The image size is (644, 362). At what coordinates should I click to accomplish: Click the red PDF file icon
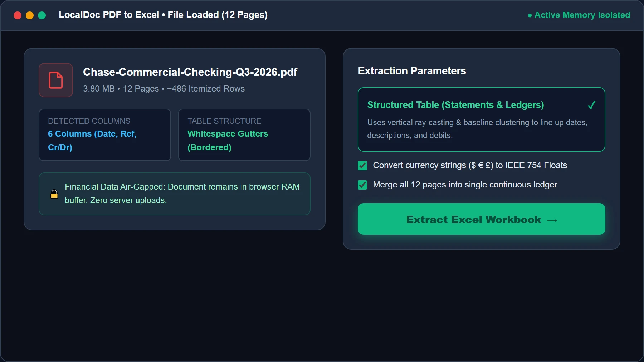(x=56, y=80)
